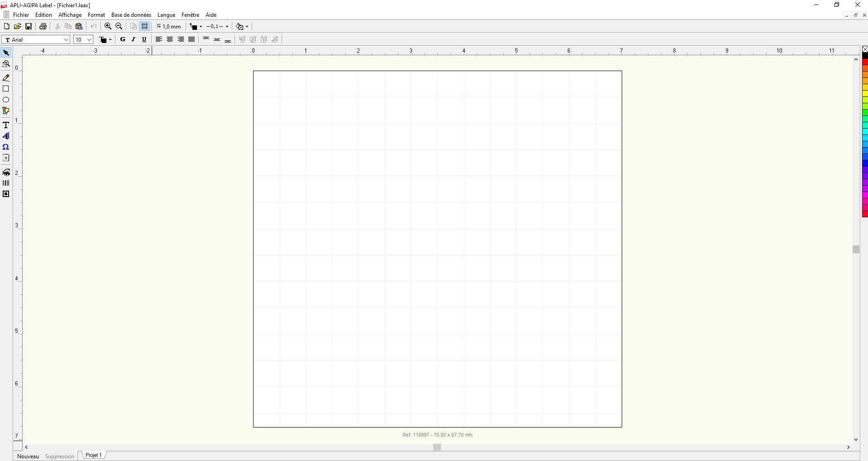
Task: Open the Base de données menu
Action: [x=131, y=15]
